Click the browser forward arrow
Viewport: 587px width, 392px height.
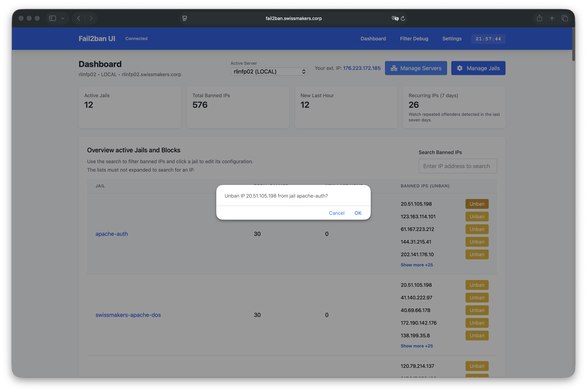91,18
